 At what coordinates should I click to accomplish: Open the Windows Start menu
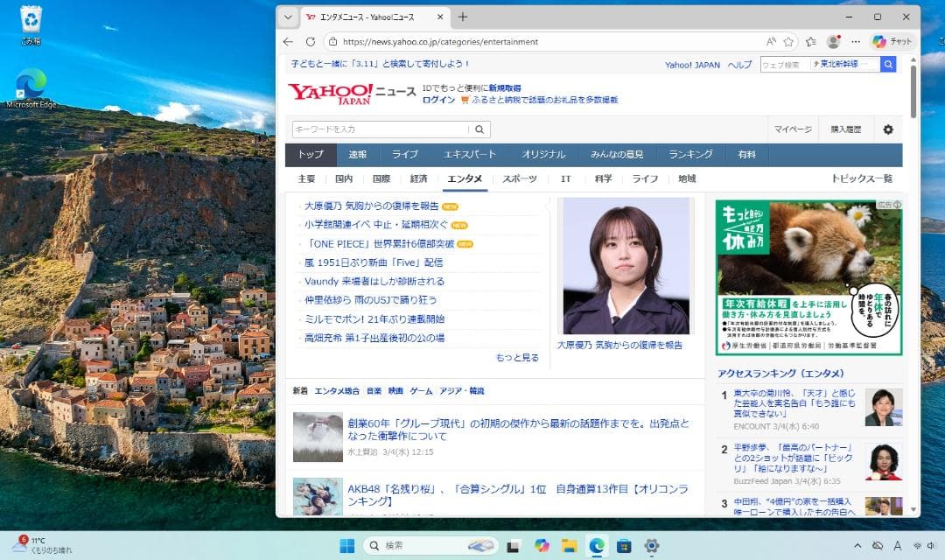[347, 545]
